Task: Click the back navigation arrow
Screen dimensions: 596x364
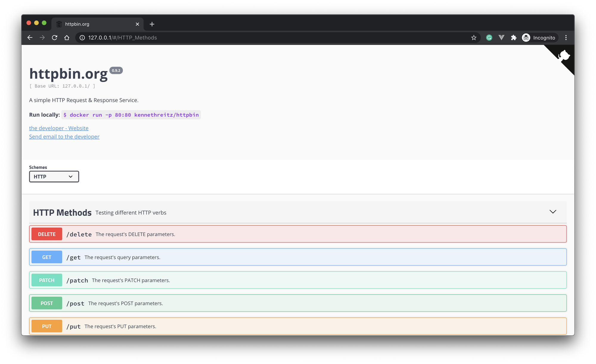Action: pos(30,38)
